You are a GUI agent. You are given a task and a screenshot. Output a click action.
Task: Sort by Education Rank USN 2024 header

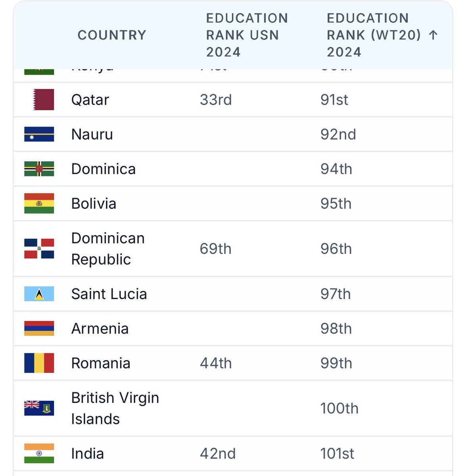coord(247,35)
